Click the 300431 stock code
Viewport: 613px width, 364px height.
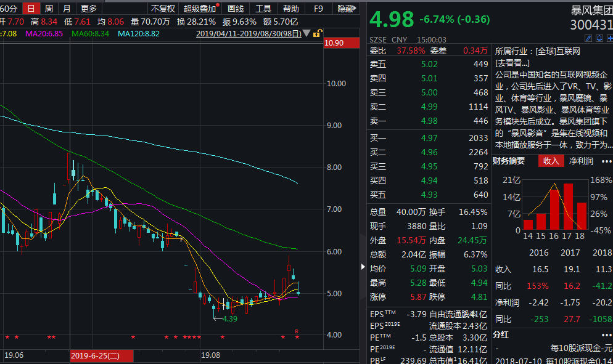click(591, 25)
